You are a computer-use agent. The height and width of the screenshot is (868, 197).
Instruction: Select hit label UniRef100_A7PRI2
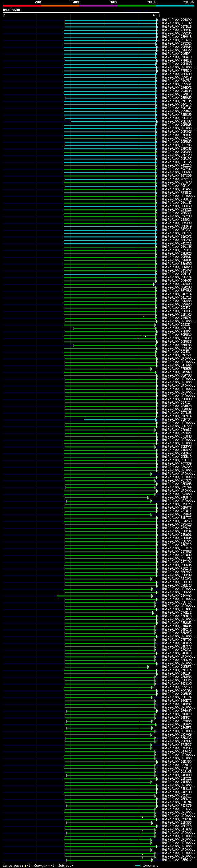click(x=177, y=60)
